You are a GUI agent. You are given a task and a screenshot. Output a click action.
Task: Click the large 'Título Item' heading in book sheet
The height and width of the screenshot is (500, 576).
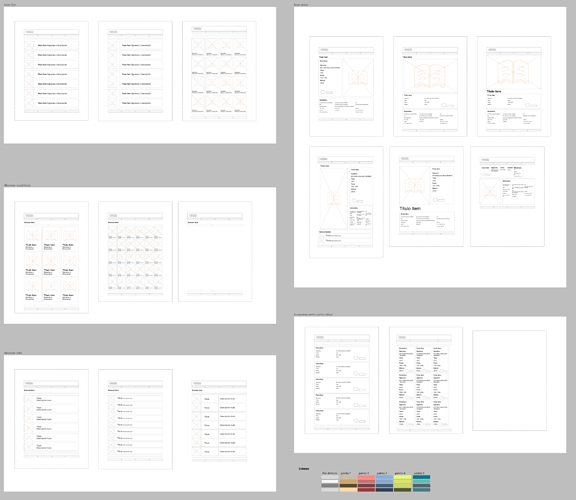[x=410, y=208]
